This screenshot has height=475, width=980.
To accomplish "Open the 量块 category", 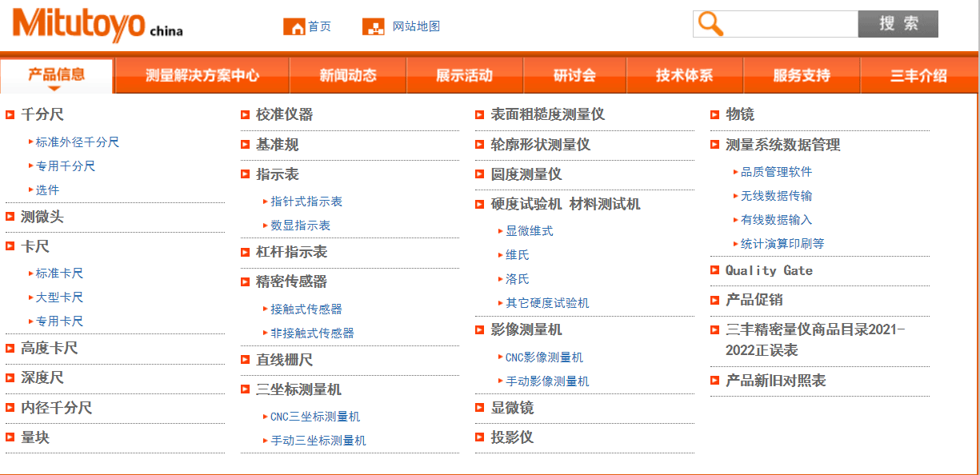I will 35,437.
